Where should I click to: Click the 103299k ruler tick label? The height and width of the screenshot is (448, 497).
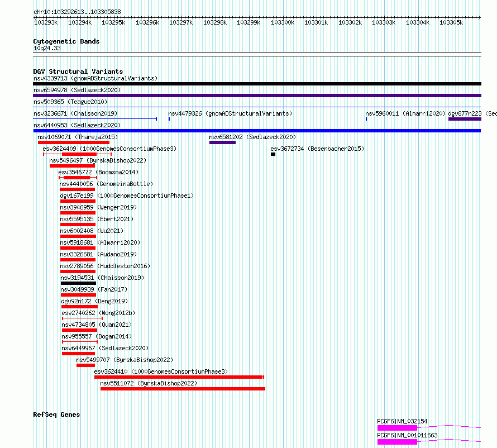pyautogui.click(x=248, y=22)
